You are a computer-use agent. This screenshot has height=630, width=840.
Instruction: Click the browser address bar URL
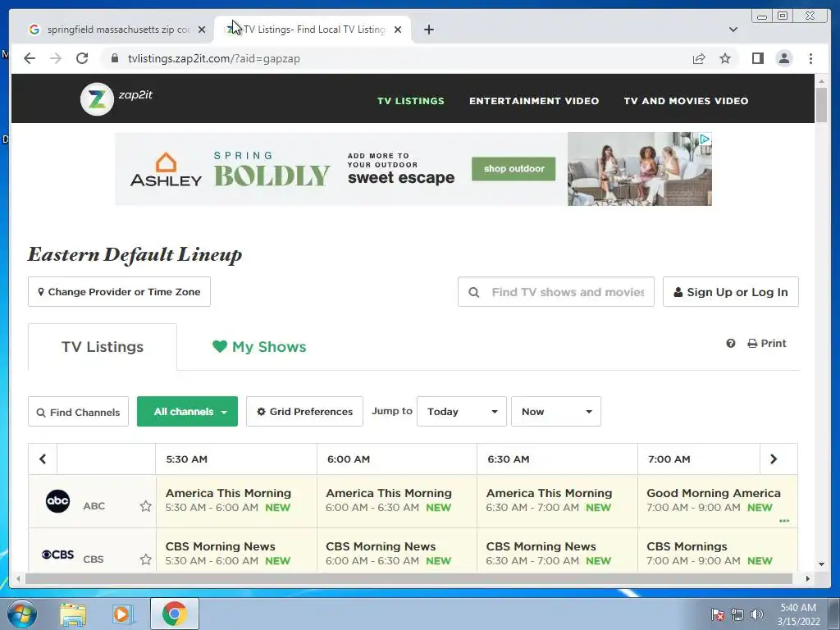click(214, 58)
